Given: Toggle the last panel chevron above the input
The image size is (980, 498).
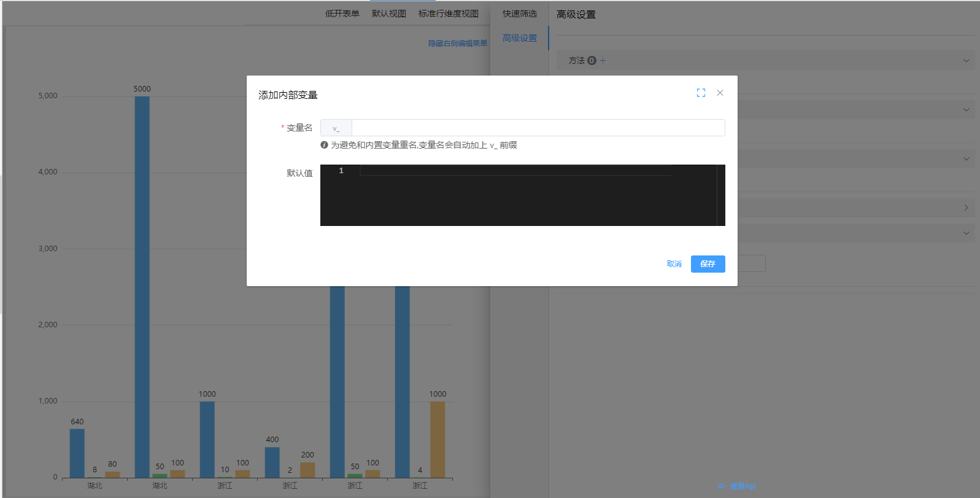Looking at the screenshot, I should click(966, 233).
